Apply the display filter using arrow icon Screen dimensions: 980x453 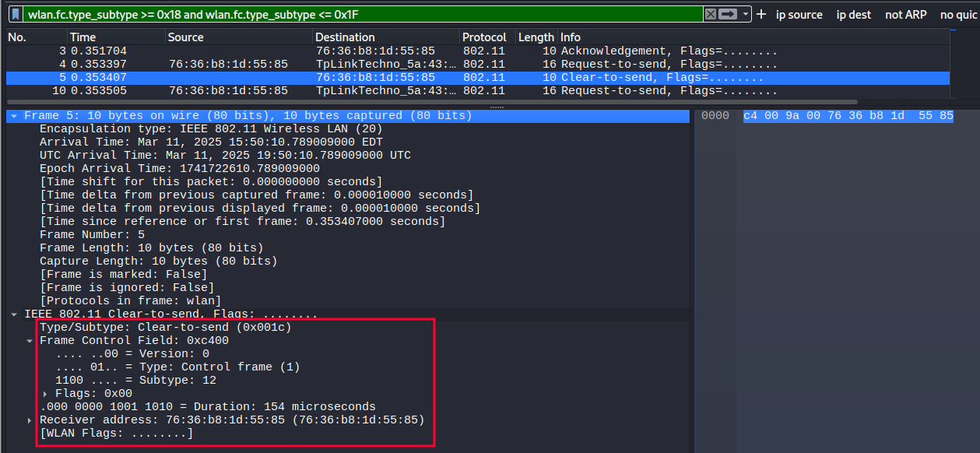728,15
